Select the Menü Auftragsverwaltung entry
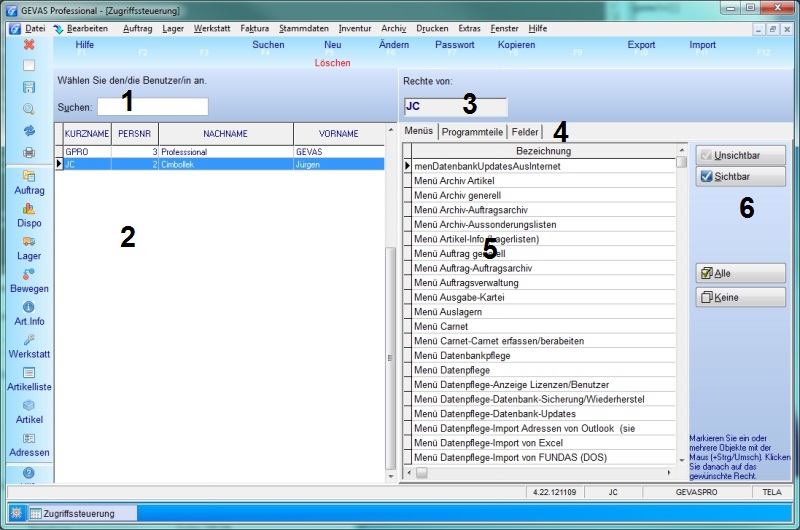This screenshot has width=800, height=530. point(543,283)
